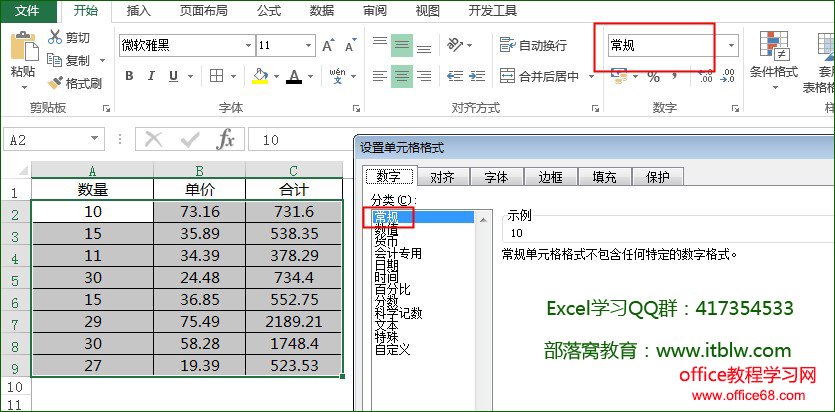Click the fx insert function button
835x412 pixels.
[225, 139]
